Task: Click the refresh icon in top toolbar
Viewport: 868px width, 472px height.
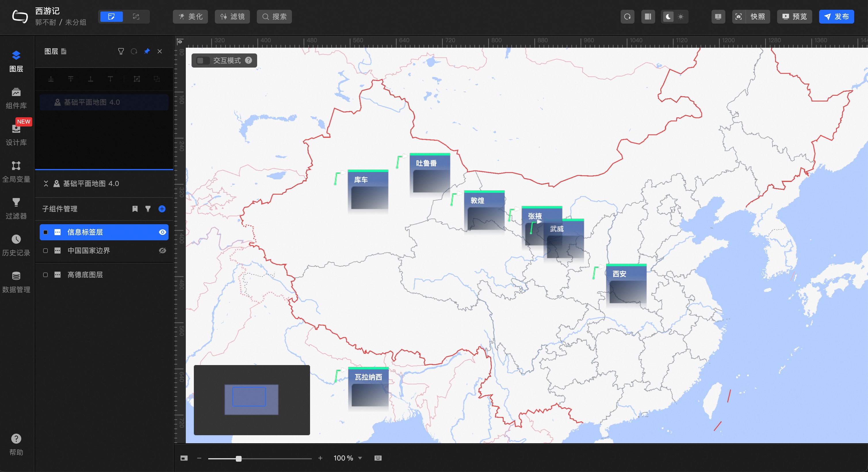Action: 627,16
